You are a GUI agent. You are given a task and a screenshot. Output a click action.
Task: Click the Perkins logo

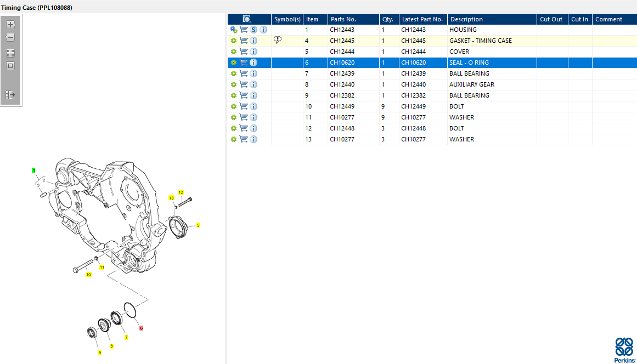click(624, 350)
